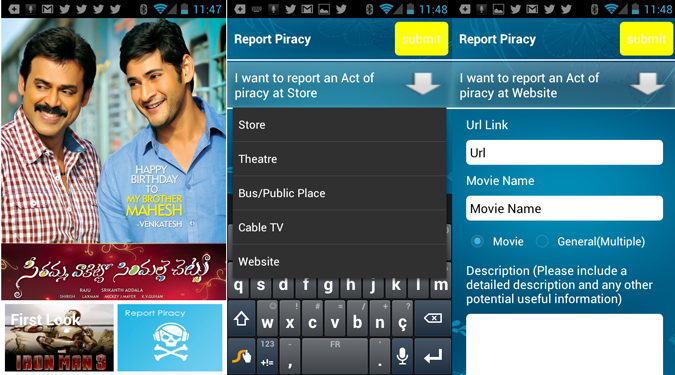Select the General(Multiple) radio button
Screen dimensions: 675x375
(x=542, y=242)
